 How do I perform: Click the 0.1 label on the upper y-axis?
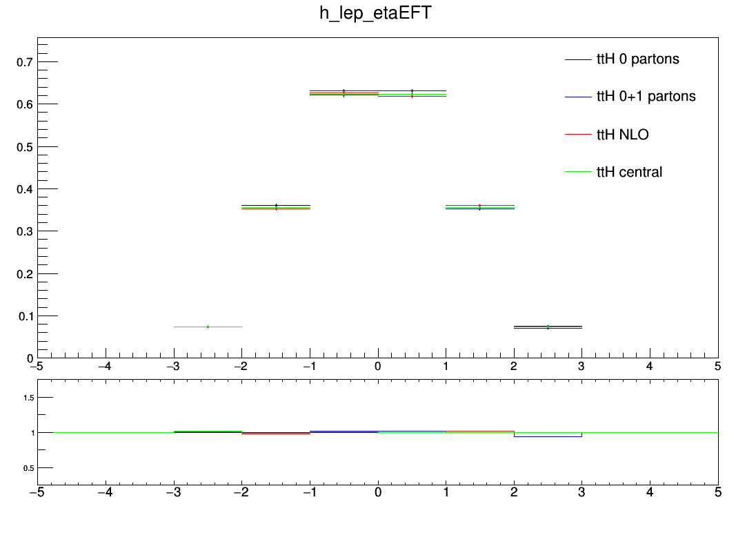[25, 316]
